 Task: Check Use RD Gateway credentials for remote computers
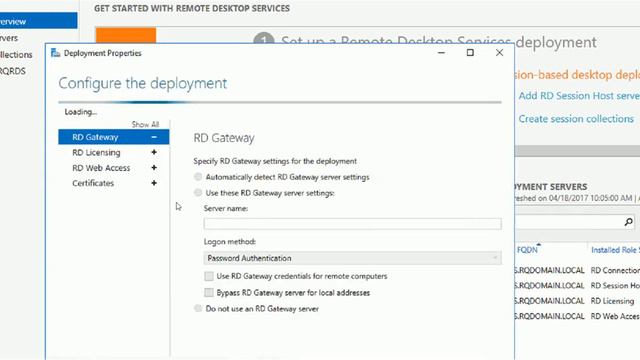(209, 276)
